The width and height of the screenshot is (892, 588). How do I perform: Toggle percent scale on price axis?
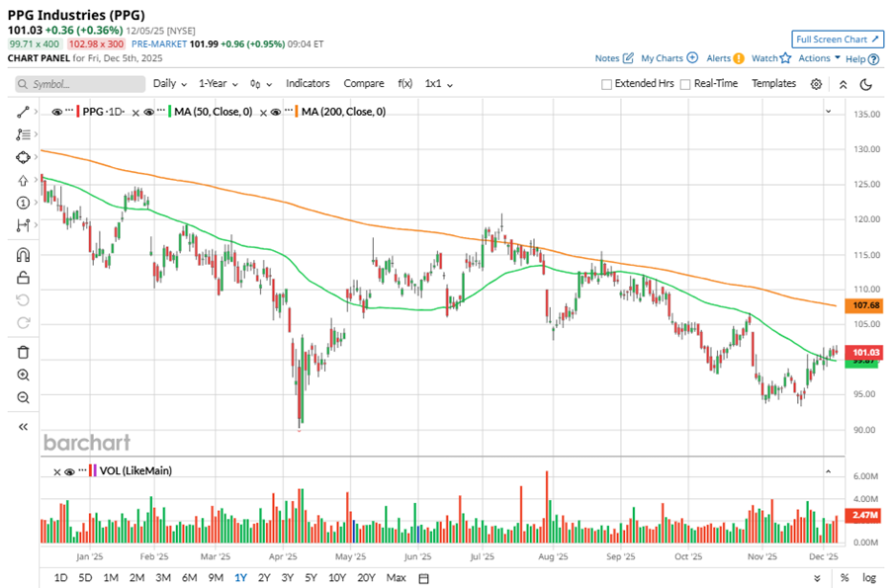pyautogui.click(x=845, y=578)
